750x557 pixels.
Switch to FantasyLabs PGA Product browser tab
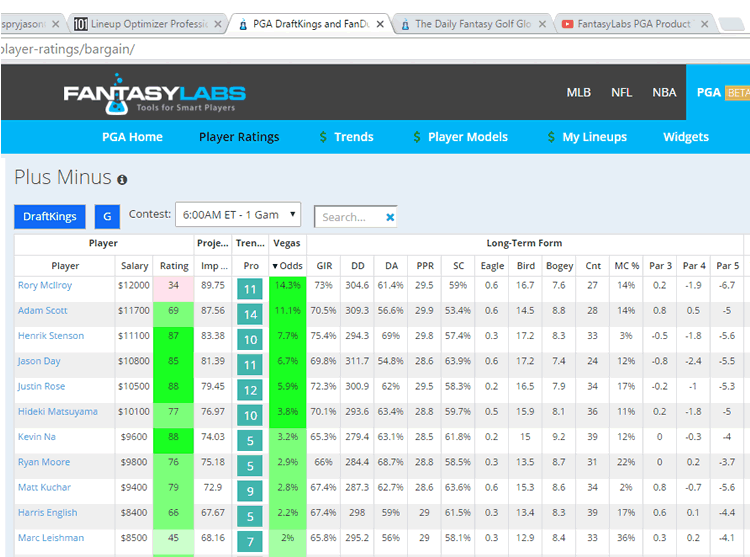point(634,24)
